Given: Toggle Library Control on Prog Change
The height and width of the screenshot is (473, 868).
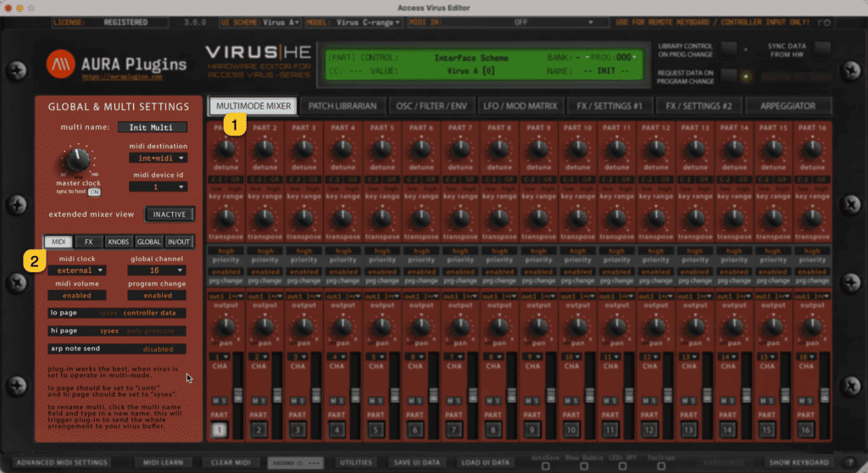Looking at the screenshot, I should pyautogui.click(x=728, y=49).
